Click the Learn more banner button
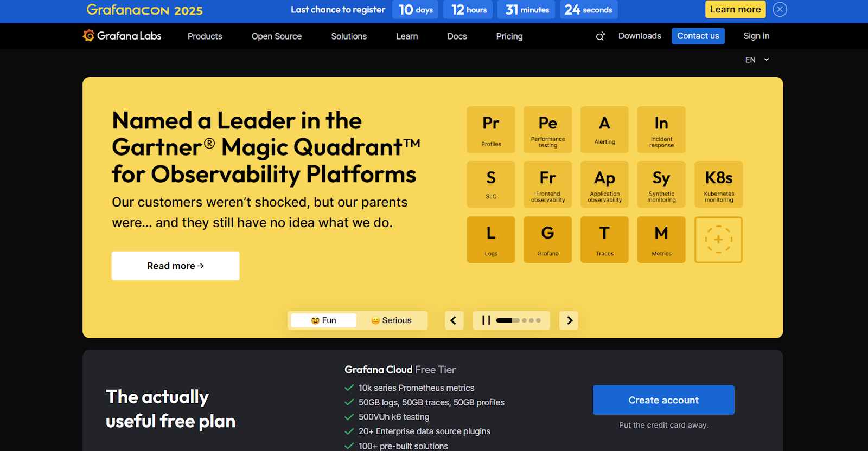This screenshot has height=451, width=868. 735,9
